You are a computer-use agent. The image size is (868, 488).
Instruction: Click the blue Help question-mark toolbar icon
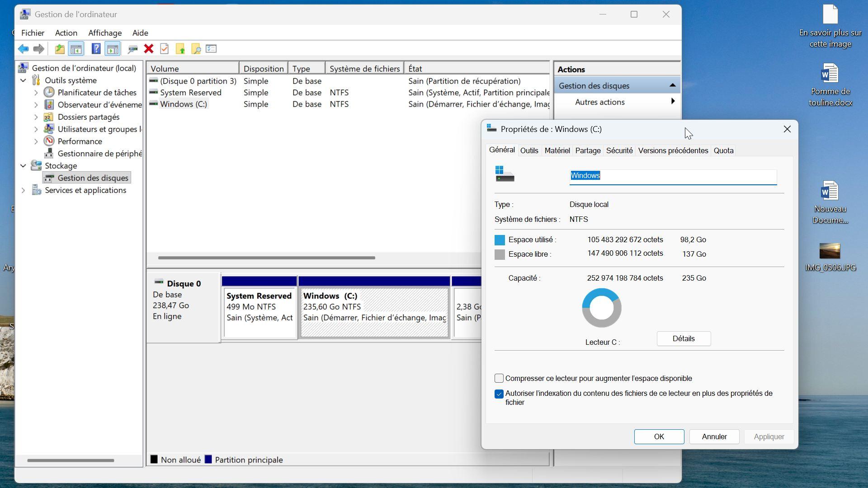tap(96, 49)
